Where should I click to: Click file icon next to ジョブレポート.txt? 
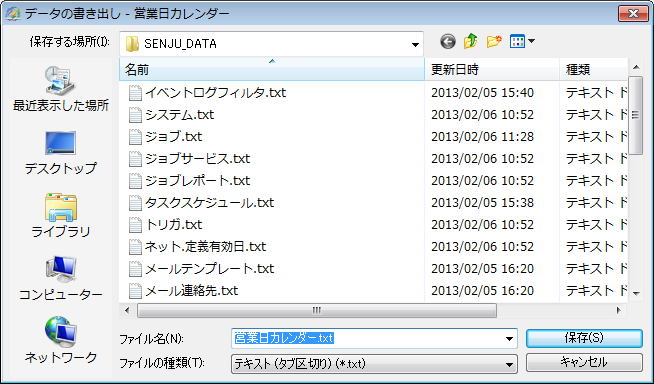(135, 181)
